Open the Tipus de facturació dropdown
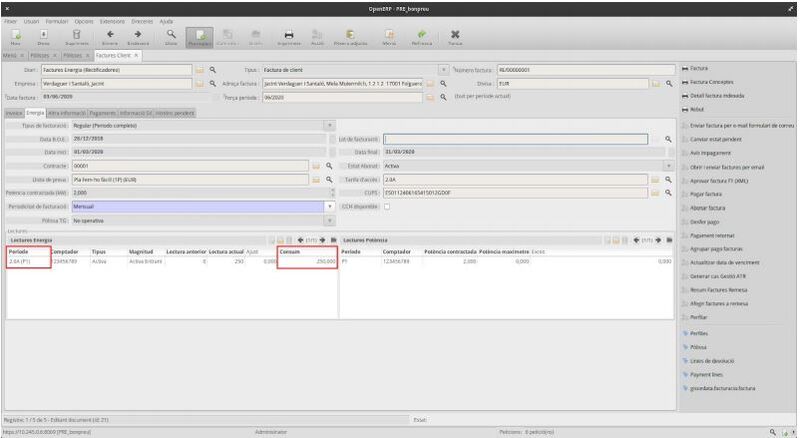Viewport: 800px width, 438px height. tap(330, 125)
